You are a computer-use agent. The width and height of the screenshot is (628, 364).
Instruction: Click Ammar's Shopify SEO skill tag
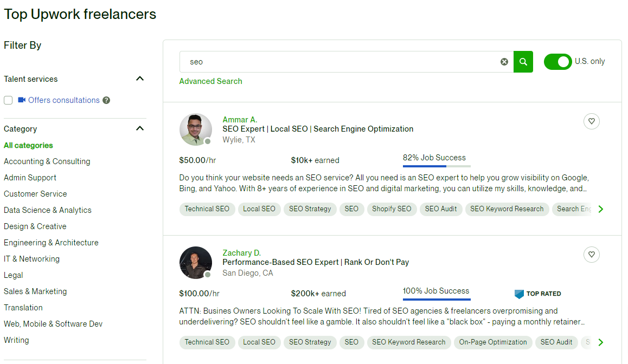click(392, 209)
